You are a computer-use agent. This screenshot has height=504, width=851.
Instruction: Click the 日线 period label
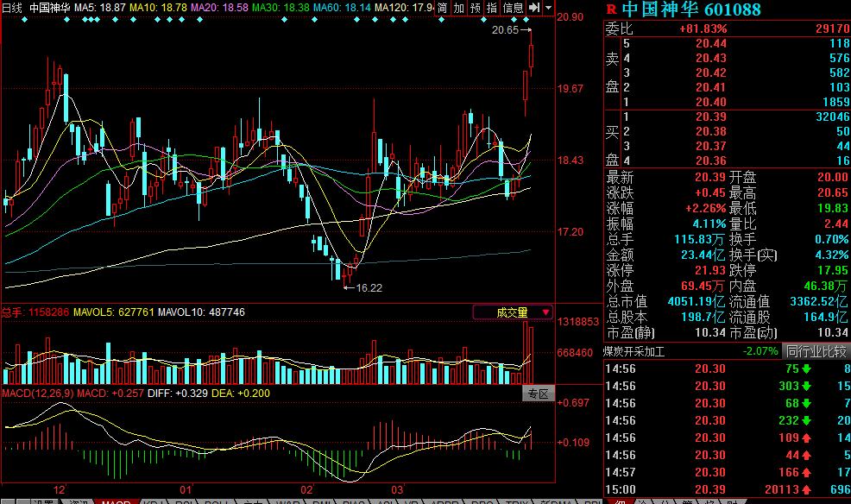(12, 8)
